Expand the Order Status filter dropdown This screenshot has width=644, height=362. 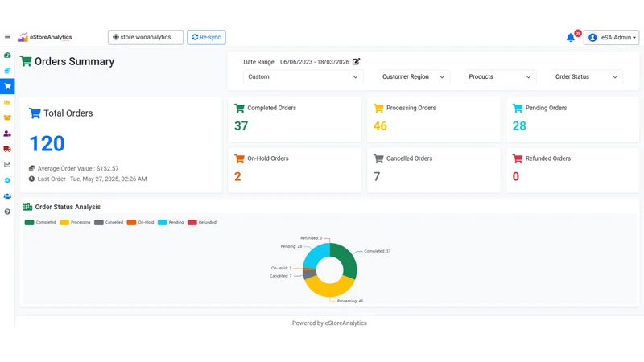click(587, 76)
